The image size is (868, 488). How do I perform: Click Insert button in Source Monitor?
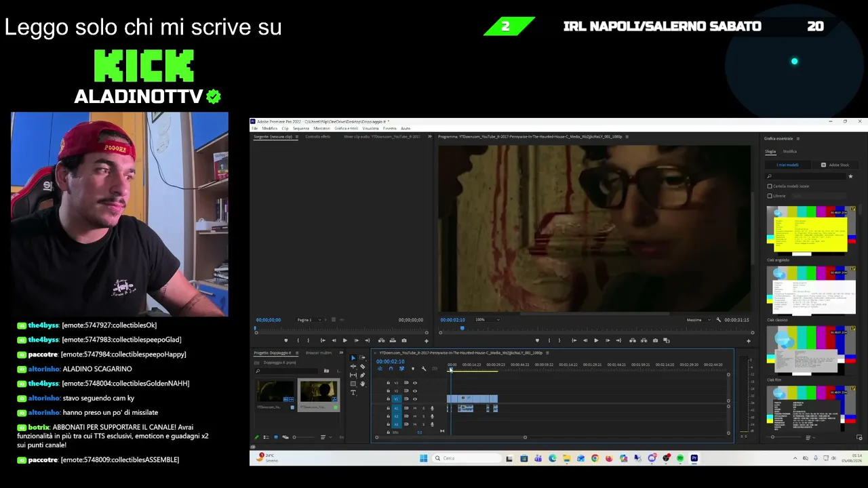click(x=381, y=340)
